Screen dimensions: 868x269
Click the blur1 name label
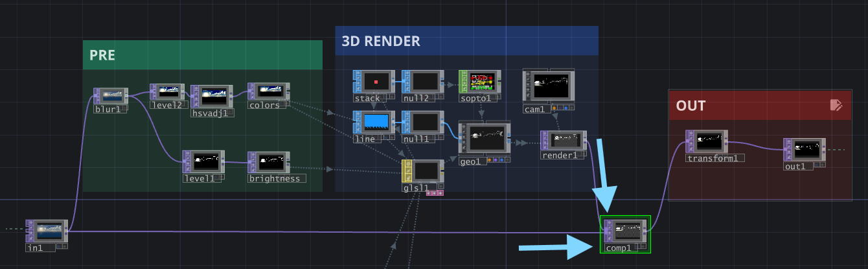click(x=109, y=109)
